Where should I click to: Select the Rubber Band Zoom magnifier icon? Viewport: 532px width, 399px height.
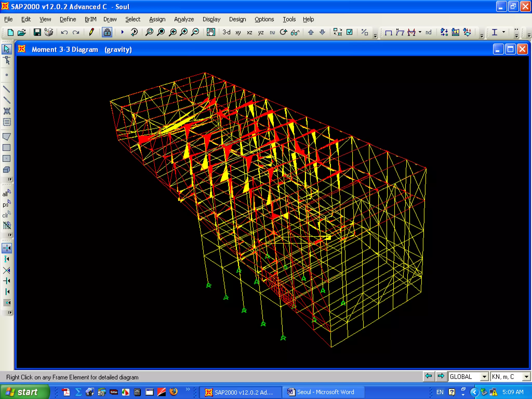(x=149, y=32)
